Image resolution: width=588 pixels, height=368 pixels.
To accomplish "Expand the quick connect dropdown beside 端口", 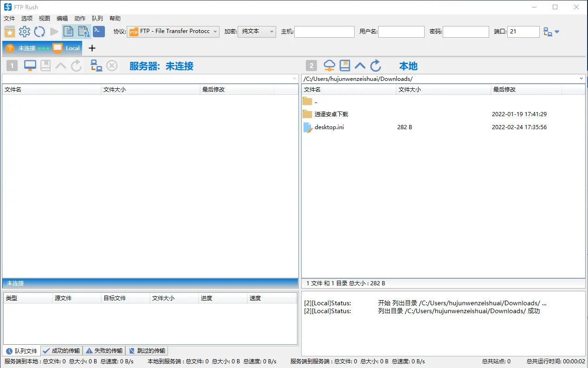I will point(557,31).
